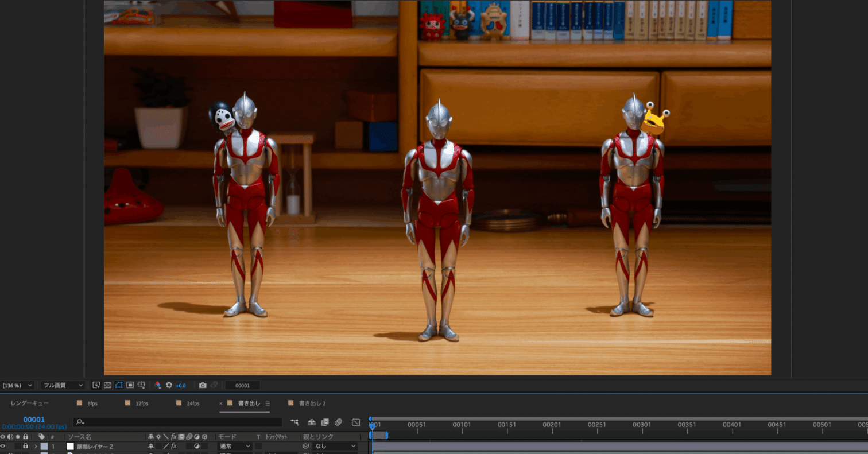
Task: Click the solo column header dot
Action: coord(18,437)
